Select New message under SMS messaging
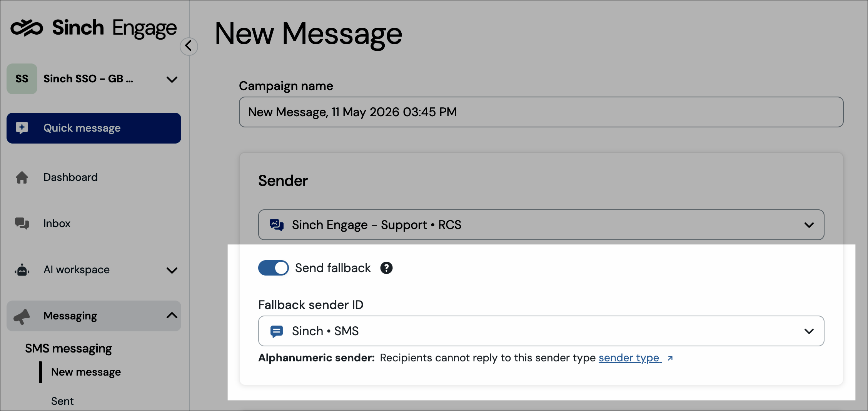The image size is (868, 411). [x=86, y=372]
